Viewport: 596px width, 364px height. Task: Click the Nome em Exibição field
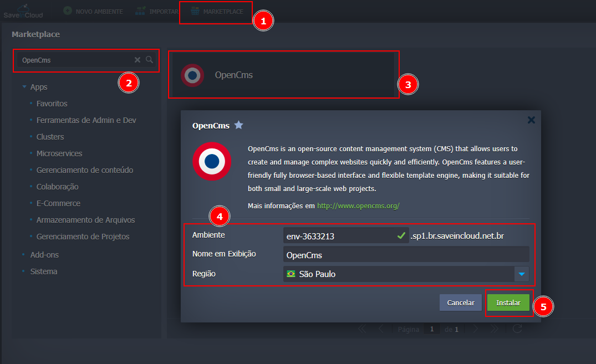(x=405, y=255)
